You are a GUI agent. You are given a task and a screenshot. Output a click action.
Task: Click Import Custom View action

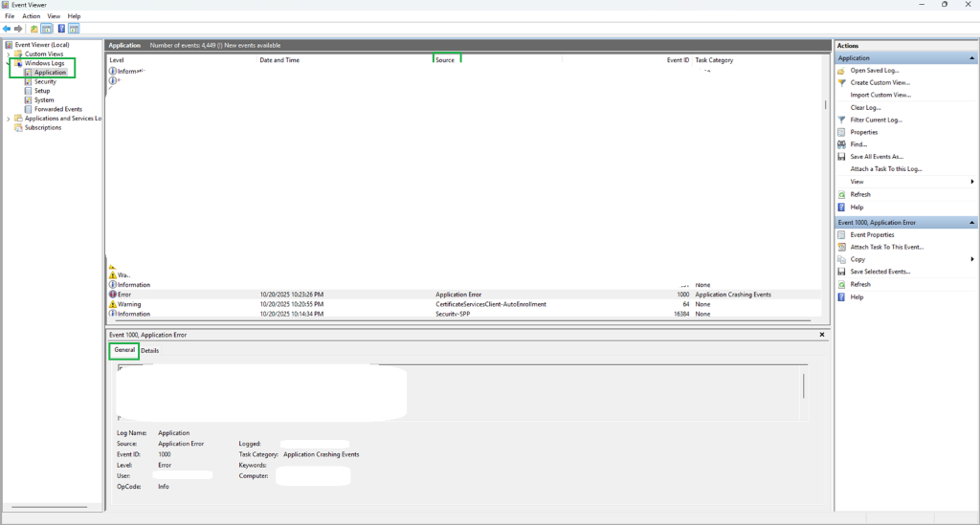(x=880, y=95)
